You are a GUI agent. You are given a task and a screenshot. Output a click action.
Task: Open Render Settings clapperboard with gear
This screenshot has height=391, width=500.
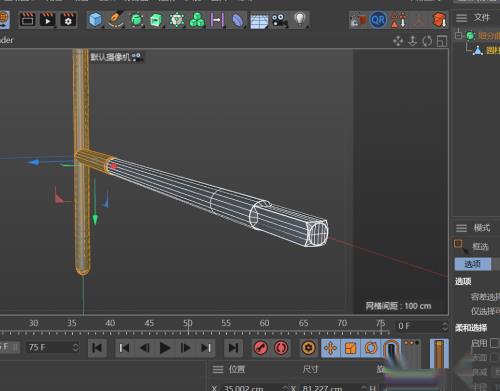tap(68, 20)
